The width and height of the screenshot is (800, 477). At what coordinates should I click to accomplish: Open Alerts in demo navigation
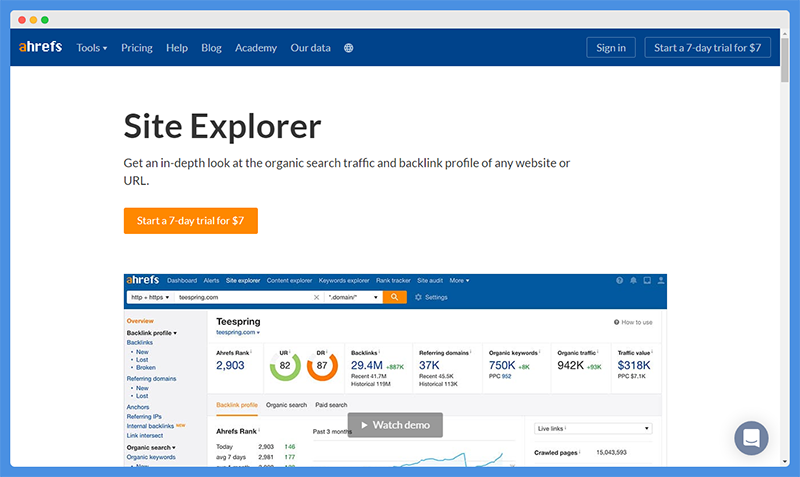[211, 281]
